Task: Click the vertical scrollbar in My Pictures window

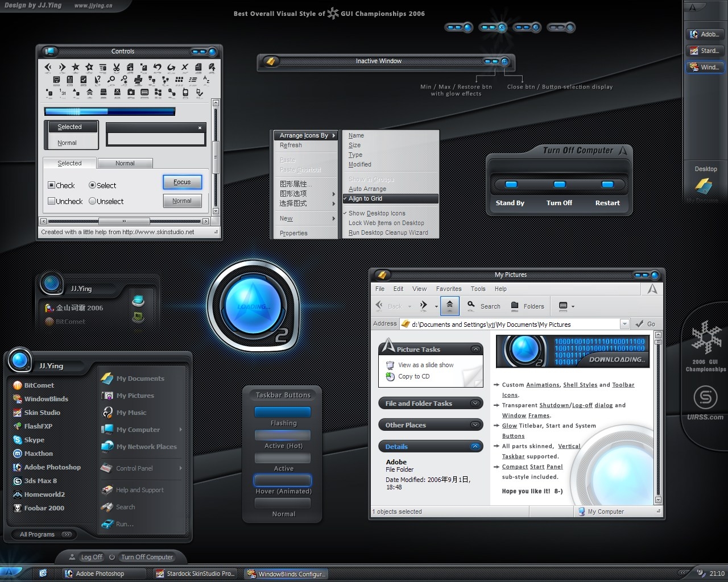Action: click(659, 417)
